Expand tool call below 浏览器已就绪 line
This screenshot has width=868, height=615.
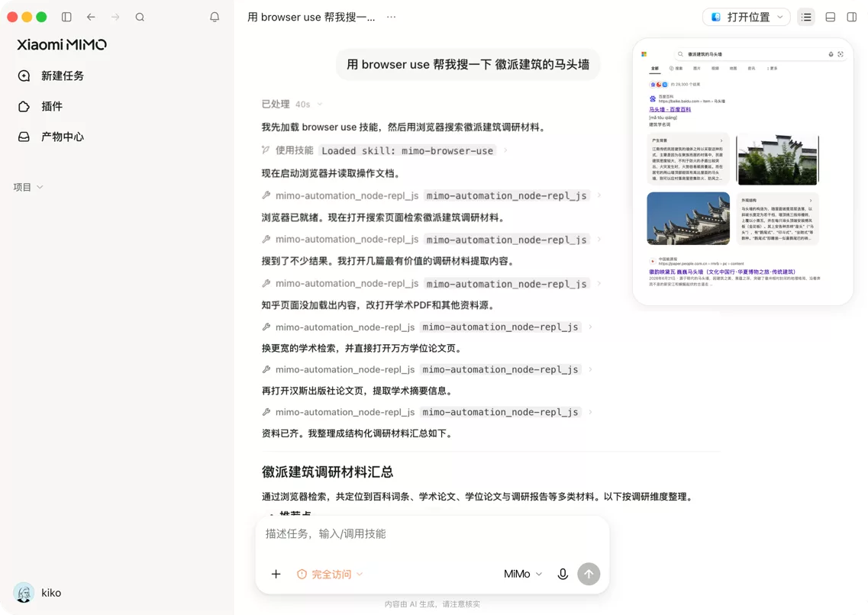(431, 240)
